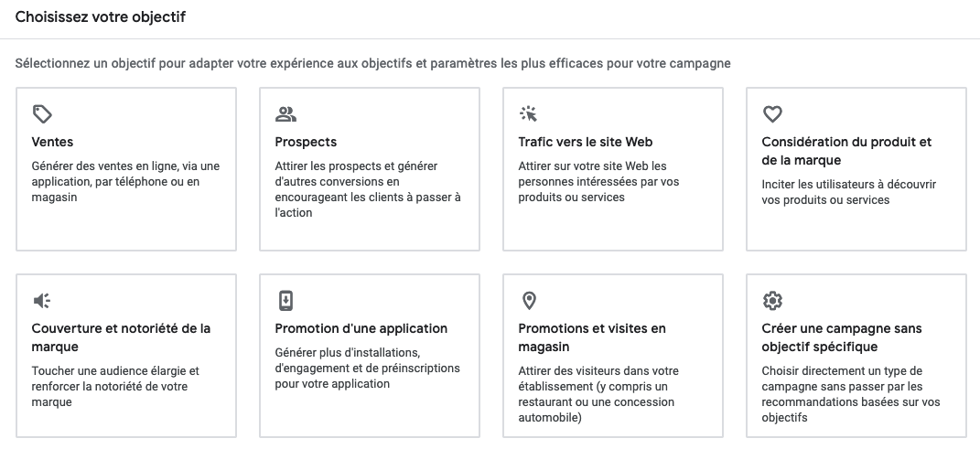Click the megaphone icon for brand awareness

tap(42, 301)
